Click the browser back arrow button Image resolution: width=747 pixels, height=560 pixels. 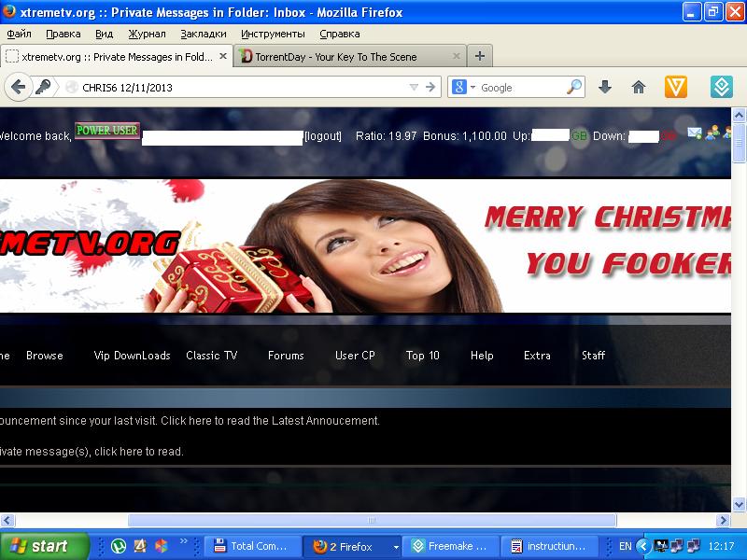tap(18, 87)
